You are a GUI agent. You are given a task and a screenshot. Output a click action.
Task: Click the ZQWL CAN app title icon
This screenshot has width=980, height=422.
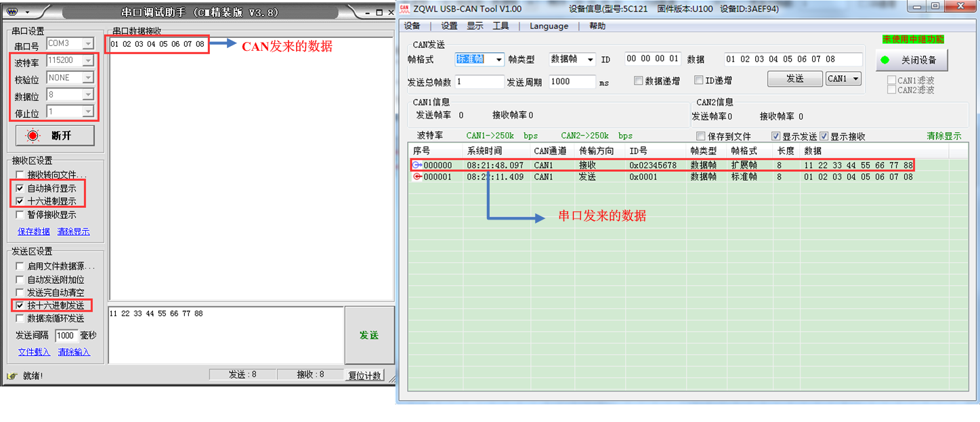404,8
